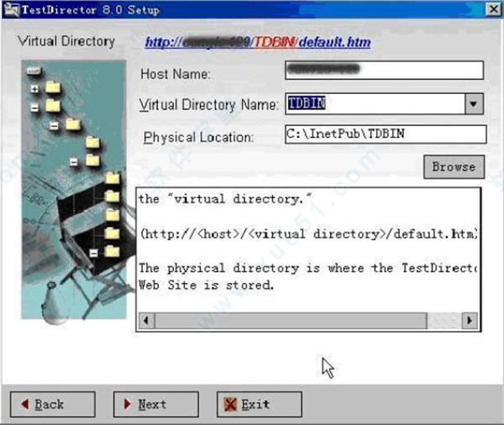504x425 pixels.
Task: Expand the plus node in the folder tree image
Action: pos(34,88)
